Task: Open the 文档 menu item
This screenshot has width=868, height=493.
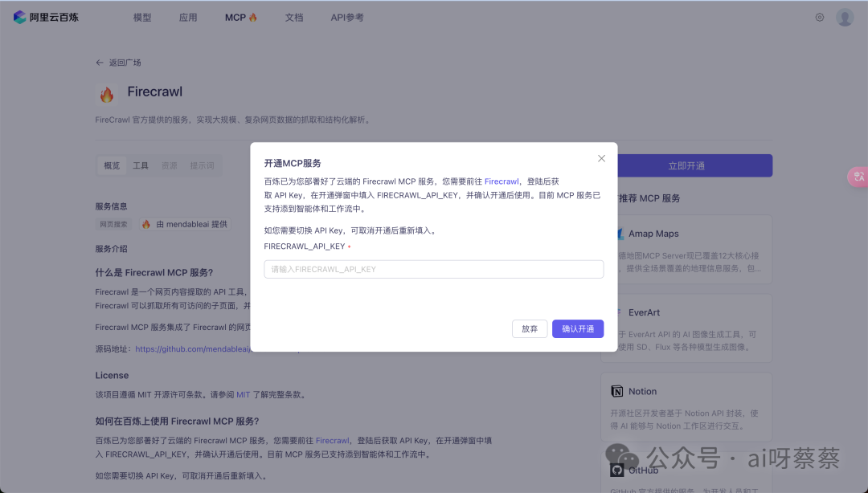Action: 294,16
